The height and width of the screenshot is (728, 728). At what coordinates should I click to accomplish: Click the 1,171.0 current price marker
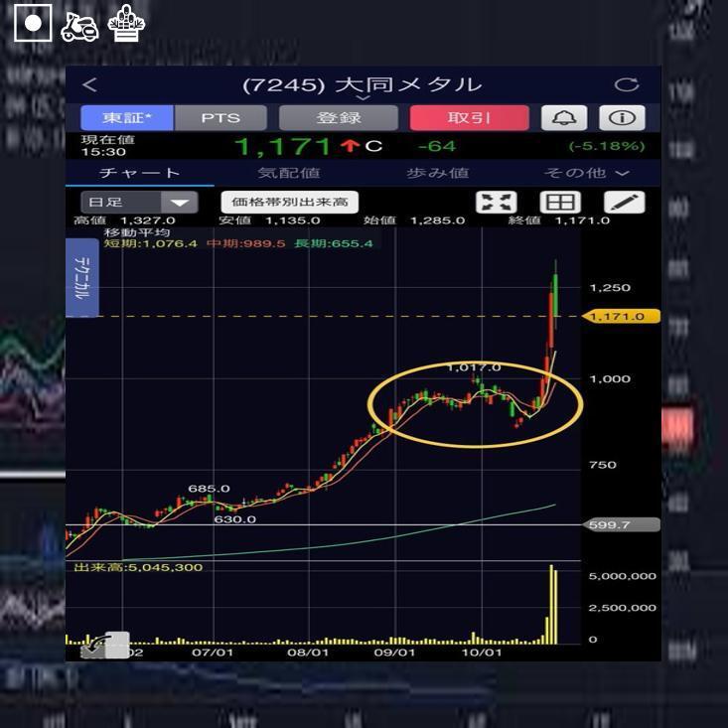[x=621, y=316]
